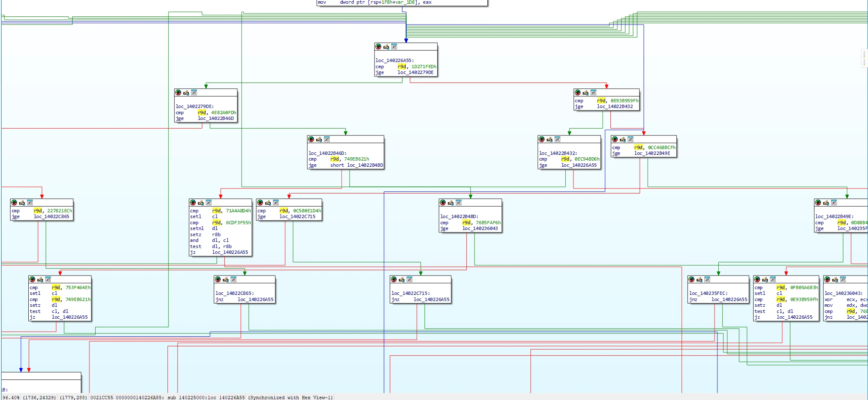Viewport: 868px width, 400px height.
Task: Click the vertical scrollbar grip at right edge
Action: point(864,58)
